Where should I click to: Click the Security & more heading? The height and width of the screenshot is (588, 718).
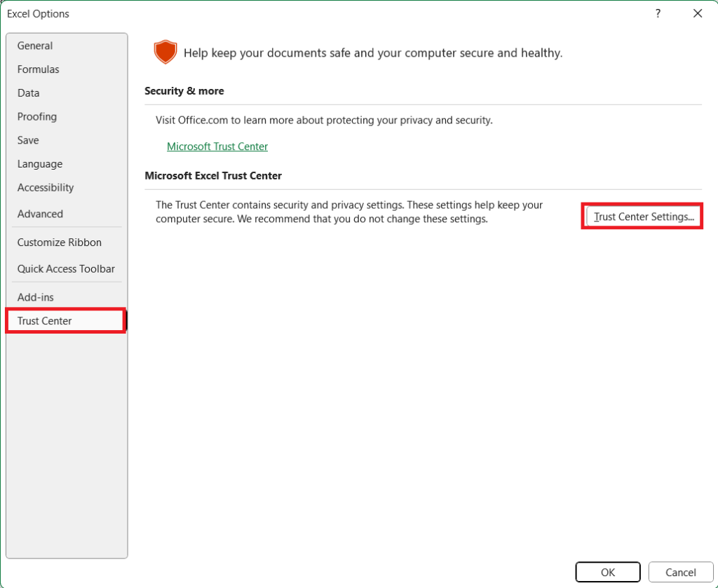pyautogui.click(x=184, y=90)
